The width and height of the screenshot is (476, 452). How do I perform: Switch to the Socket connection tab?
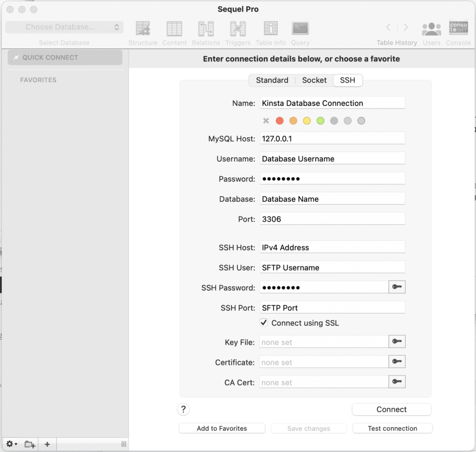point(314,80)
